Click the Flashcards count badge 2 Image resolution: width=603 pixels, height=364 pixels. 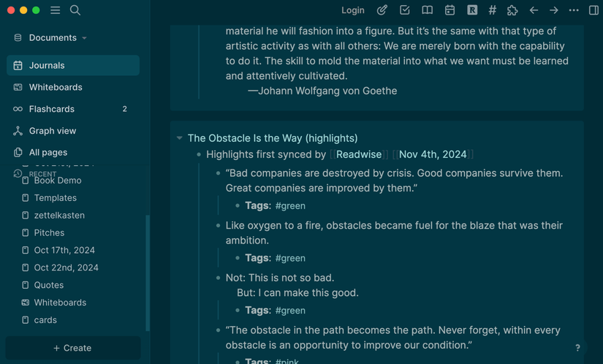pos(124,109)
